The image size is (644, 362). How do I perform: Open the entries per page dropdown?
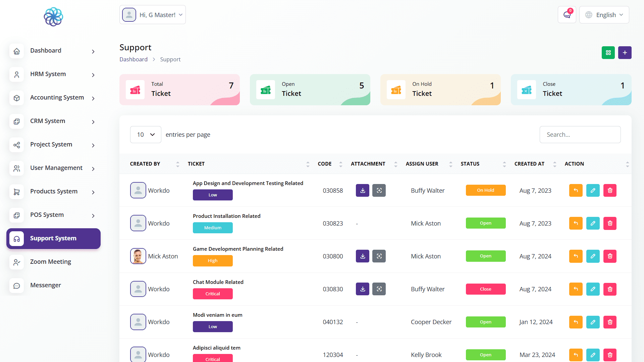coord(146,134)
